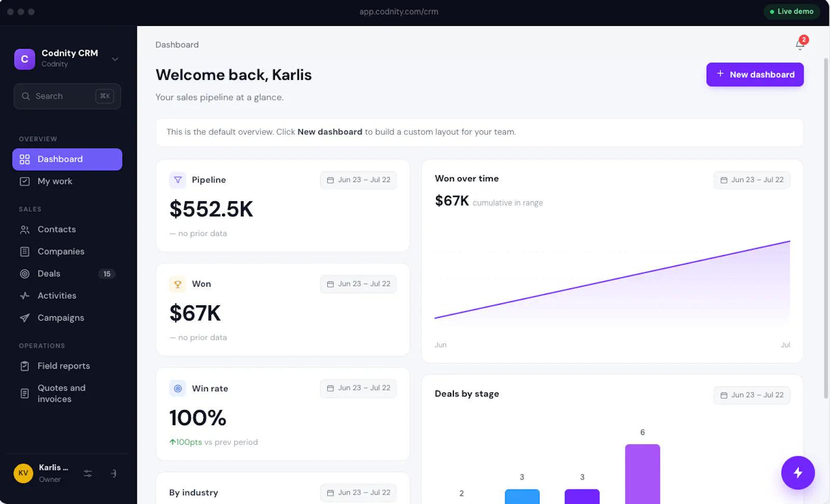The width and height of the screenshot is (830, 504).
Task: Click the OPERATIONS section label in sidebar
Action: pos(42,346)
